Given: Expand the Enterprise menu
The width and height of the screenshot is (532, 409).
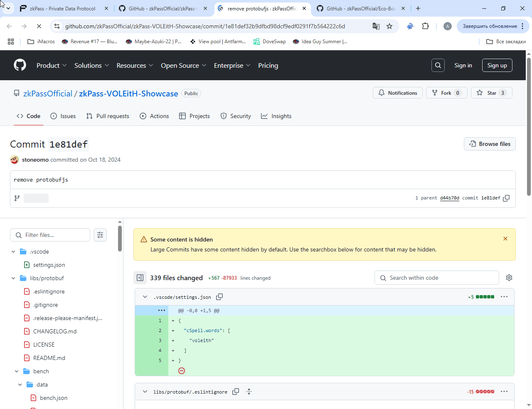Looking at the screenshot, I should point(232,65).
